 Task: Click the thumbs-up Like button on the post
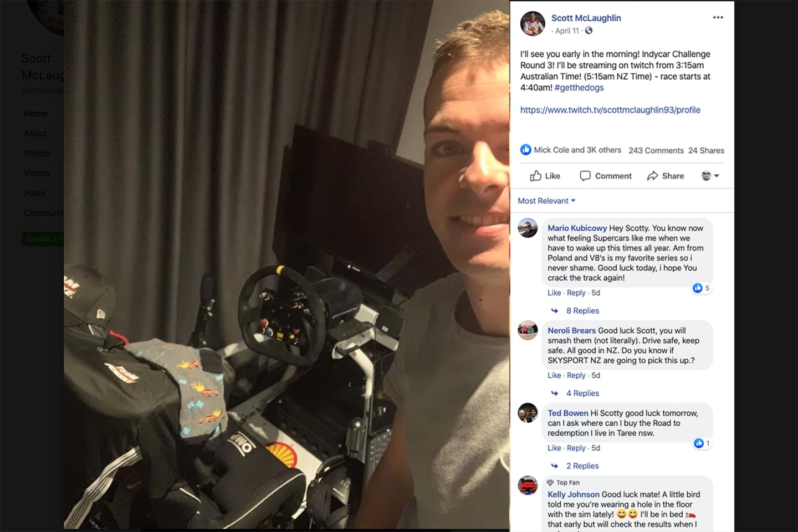[x=545, y=176]
